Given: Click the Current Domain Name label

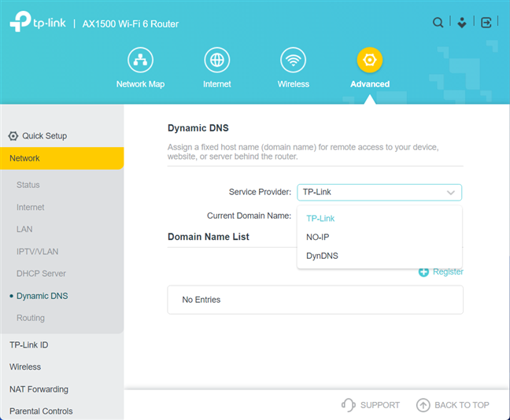Looking at the screenshot, I should point(249,216).
